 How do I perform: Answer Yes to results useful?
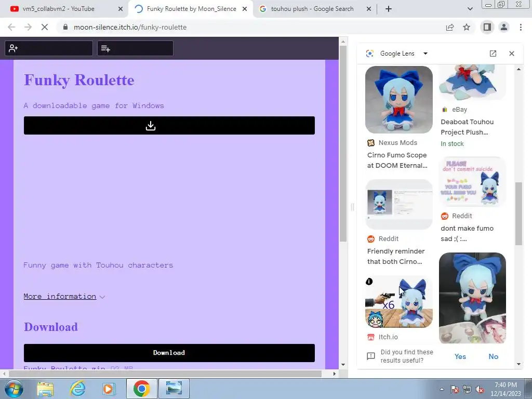(x=460, y=356)
